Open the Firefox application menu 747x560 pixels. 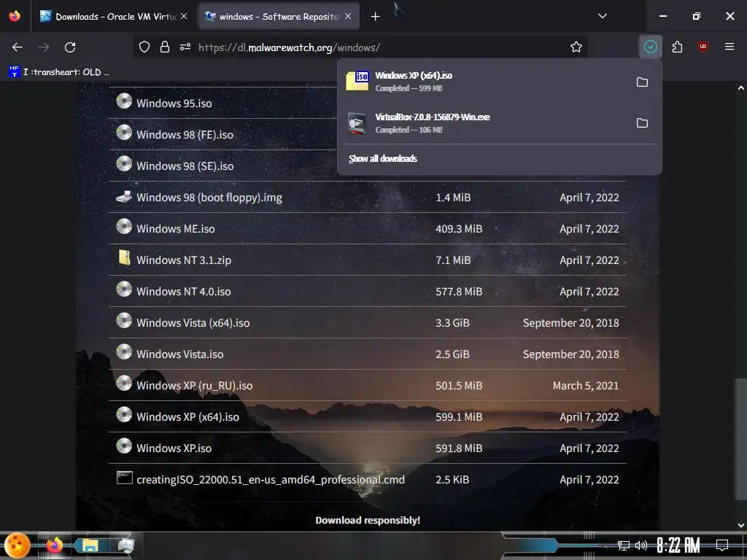(729, 47)
